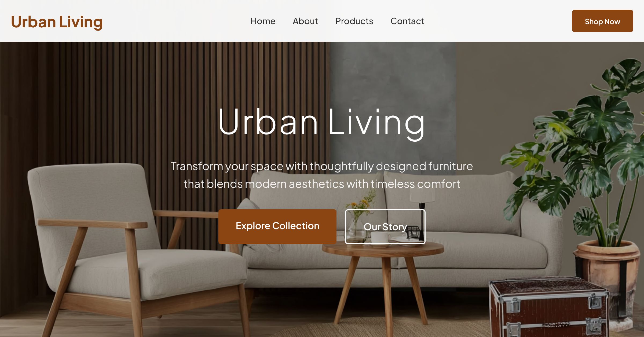
Task: Click the 'Transform your space' tagline line
Action: pyautogui.click(x=321, y=166)
